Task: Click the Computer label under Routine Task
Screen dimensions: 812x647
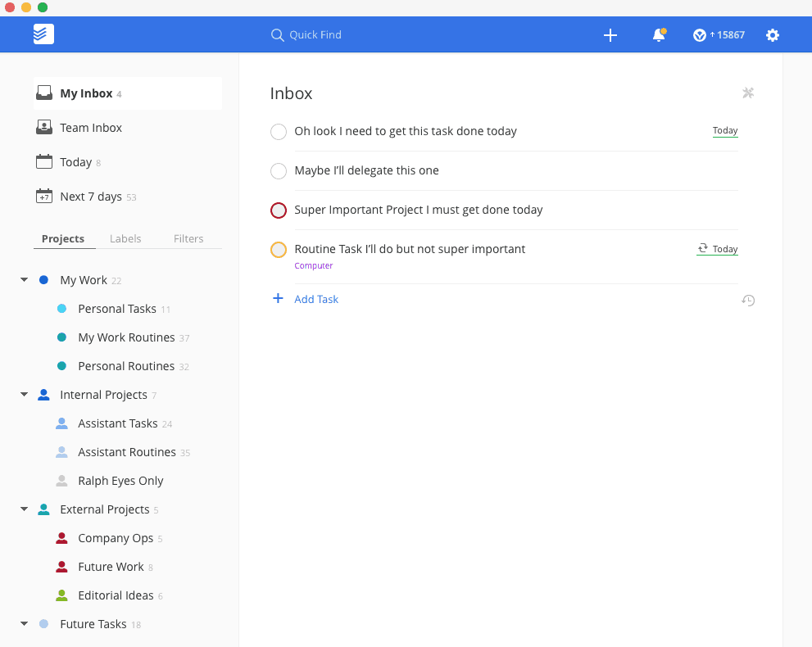Action: pyautogui.click(x=314, y=265)
